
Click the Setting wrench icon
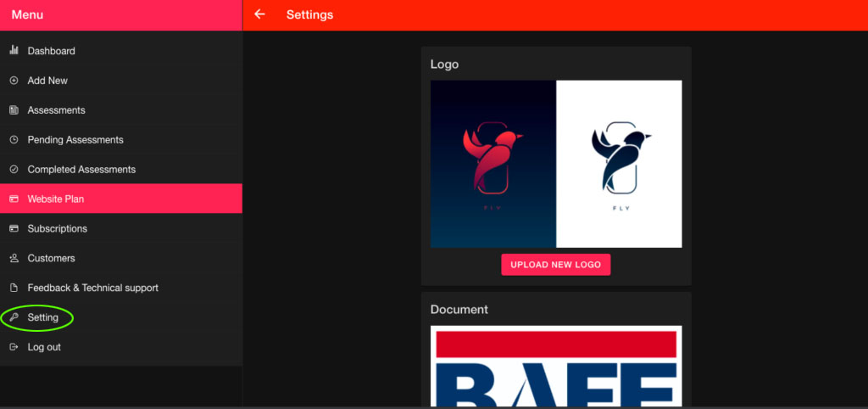[14, 317]
